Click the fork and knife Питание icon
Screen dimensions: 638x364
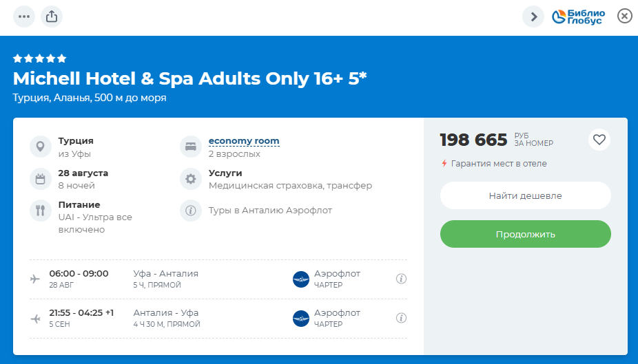(x=40, y=211)
